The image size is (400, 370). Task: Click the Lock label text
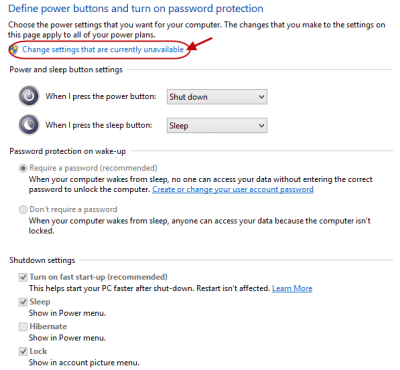point(38,351)
